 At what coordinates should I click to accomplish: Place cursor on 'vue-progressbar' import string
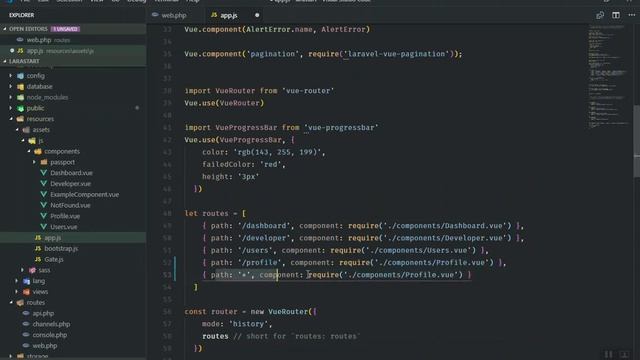[341, 128]
